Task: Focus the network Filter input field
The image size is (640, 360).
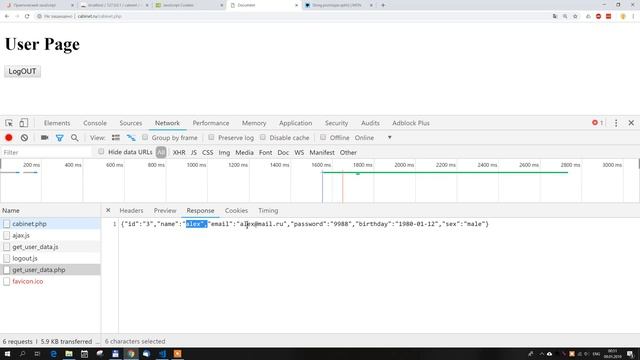Action: pyautogui.click(x=47, y=152)
